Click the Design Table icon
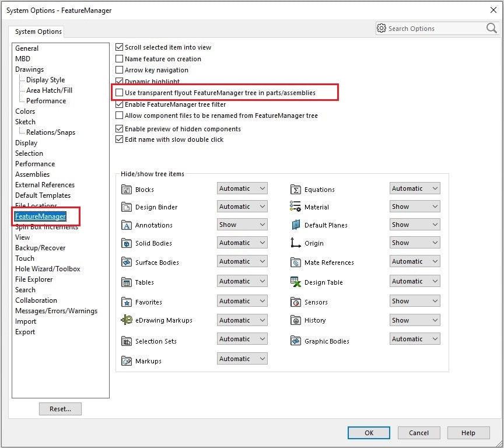Screen dimensions: 504x448 coord(295,282)
